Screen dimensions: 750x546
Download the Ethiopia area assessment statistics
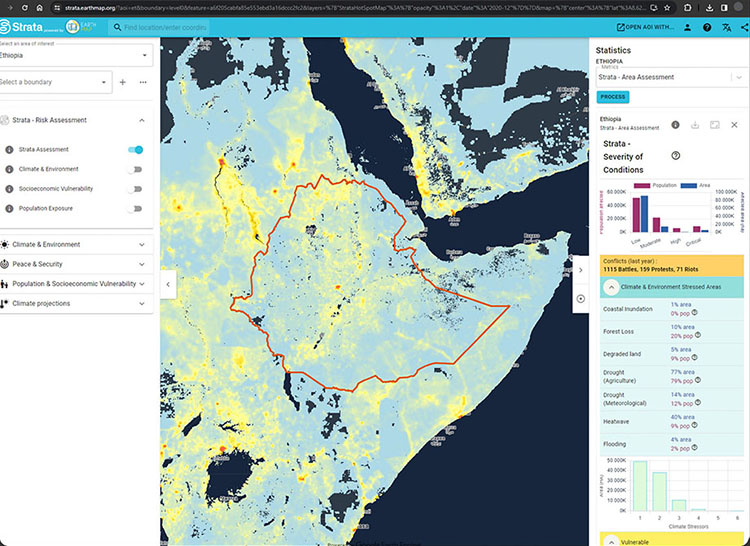tap(695, 125)
